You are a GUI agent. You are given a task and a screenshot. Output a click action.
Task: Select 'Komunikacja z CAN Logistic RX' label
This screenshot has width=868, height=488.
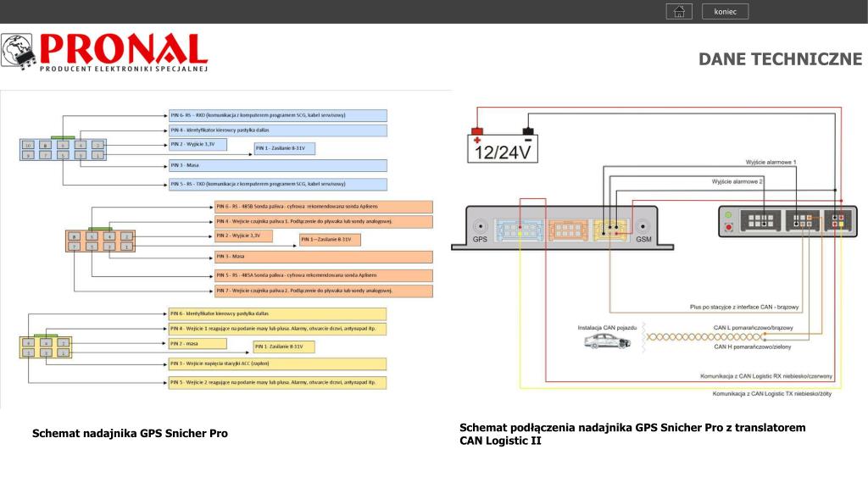766,376
